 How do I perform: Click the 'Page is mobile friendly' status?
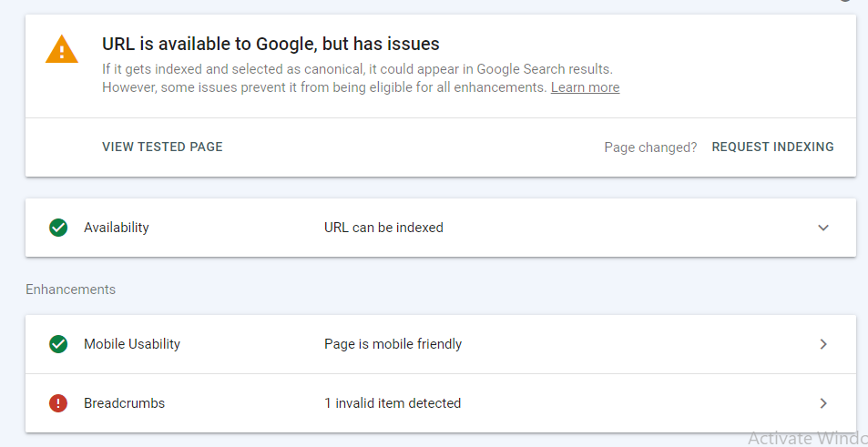click(393, 344)
